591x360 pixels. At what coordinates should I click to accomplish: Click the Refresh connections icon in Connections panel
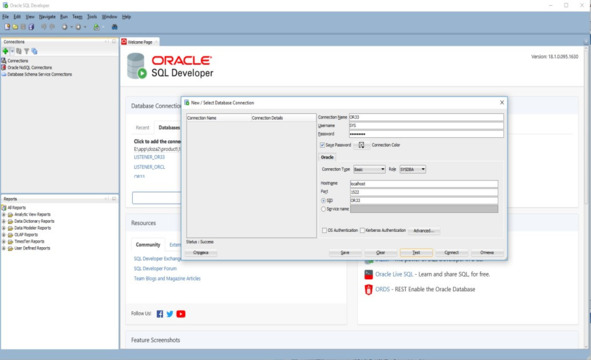19,51
